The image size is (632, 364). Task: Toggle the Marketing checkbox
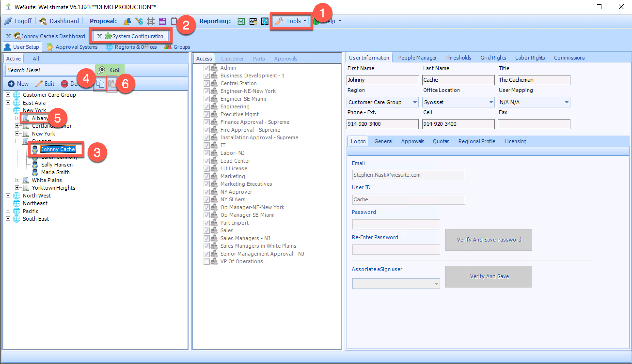[206, 176]
